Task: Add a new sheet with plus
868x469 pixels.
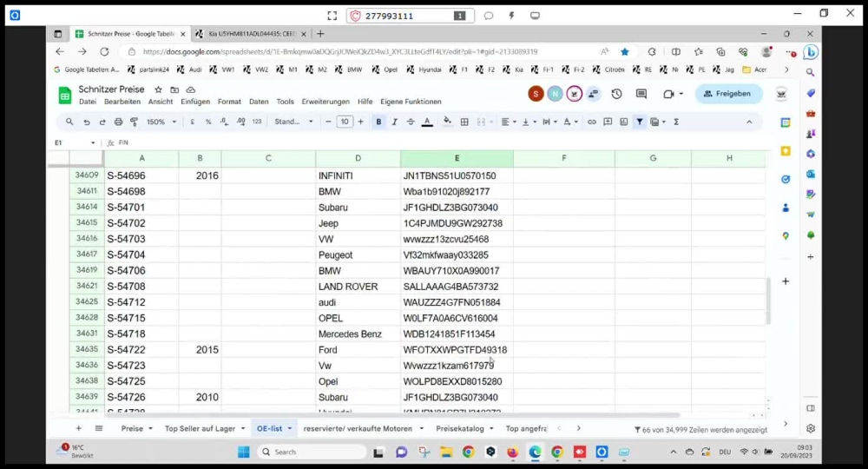Action: pos(79,428)
